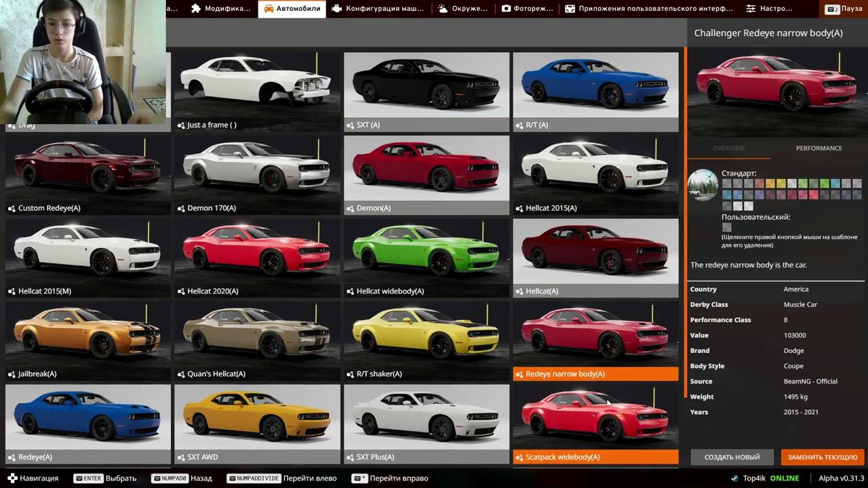Open the Фоторежим (photo mode) tab
This screenshot has height=488, width=868.
click(x=527, y=9)
